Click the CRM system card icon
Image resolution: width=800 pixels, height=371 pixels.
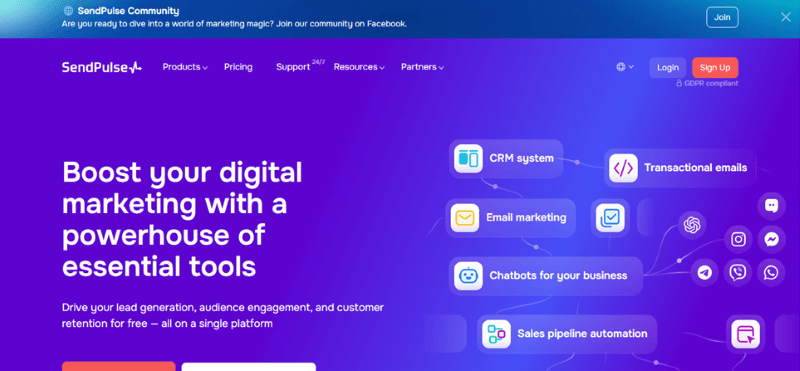pos(468,158)
